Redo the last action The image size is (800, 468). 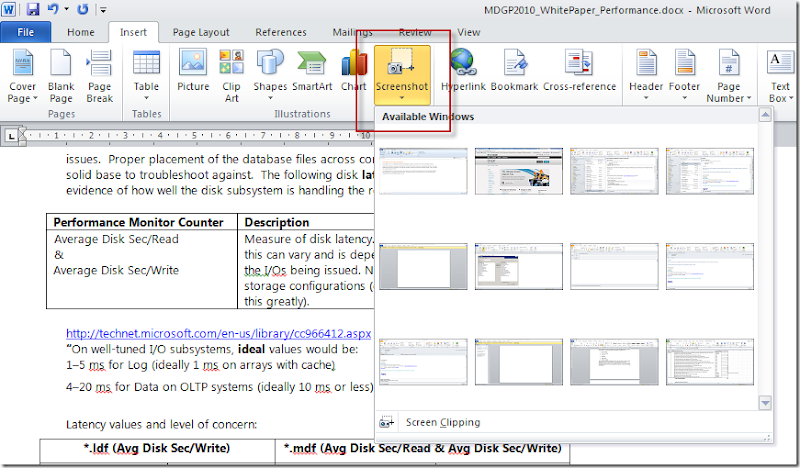[x=83, y=9]
